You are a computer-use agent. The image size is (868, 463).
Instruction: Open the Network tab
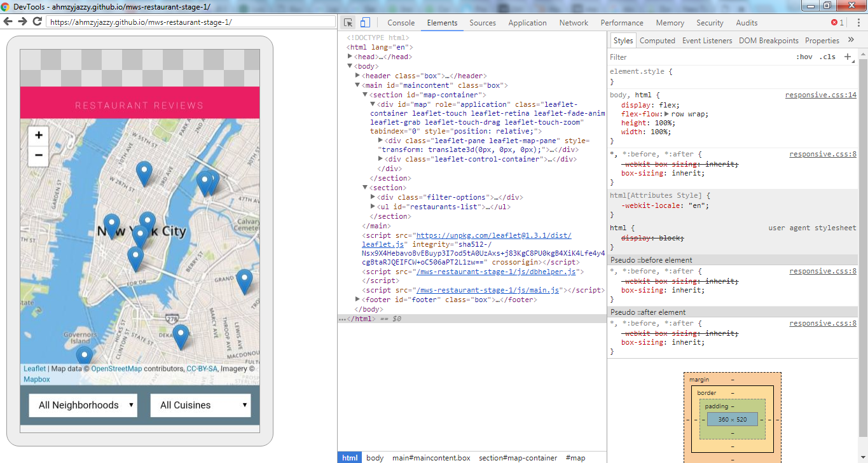pos(574,23)
